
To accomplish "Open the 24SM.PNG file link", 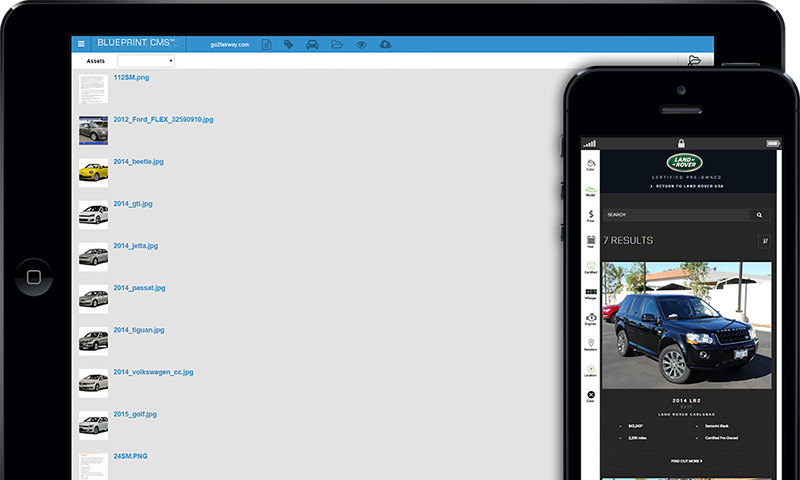I will (130, 456).
